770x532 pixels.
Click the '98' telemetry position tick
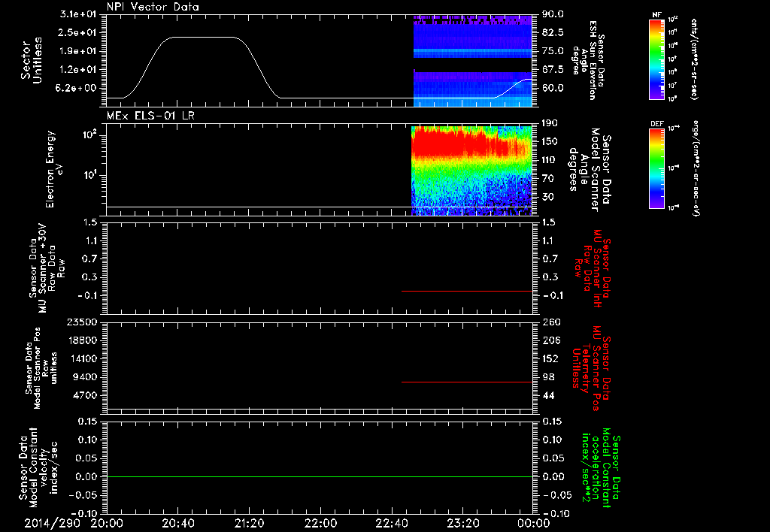click(549, 377)
